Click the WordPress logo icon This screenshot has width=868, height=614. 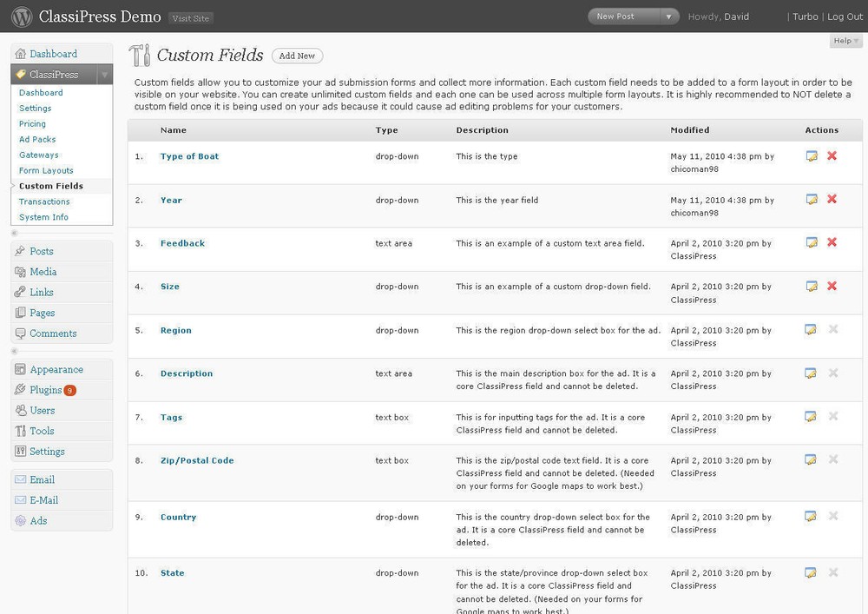click(x=22, y=17)
